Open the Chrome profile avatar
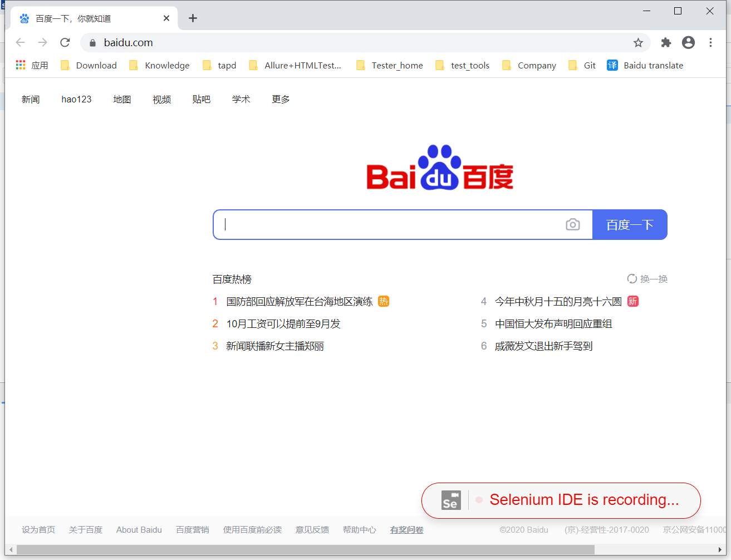 click(x=688, y=42)
